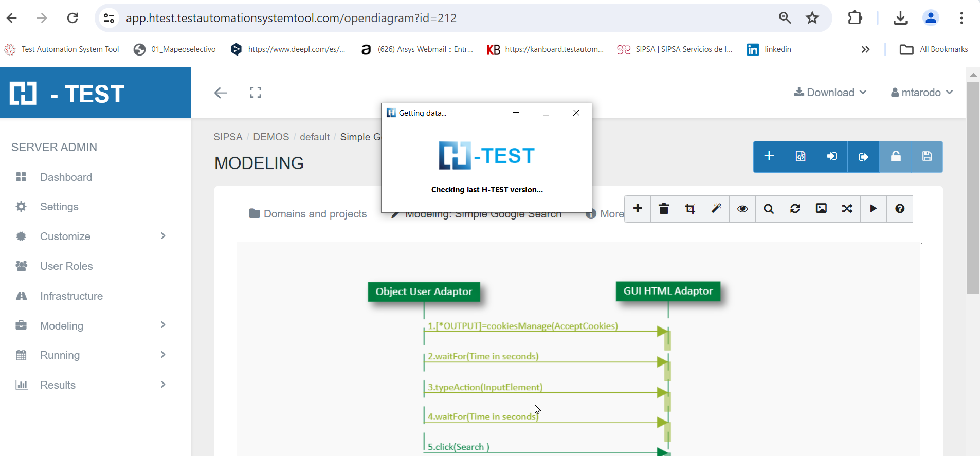Switch to Domains and projects tab
980x456 pixels.
click(308, 214)
